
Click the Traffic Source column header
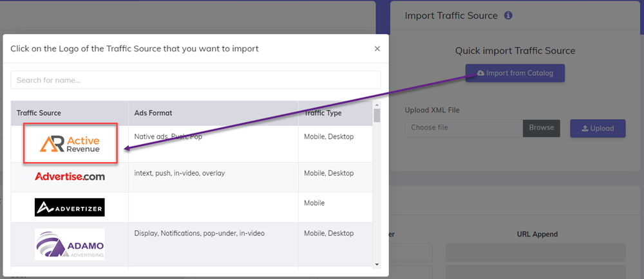39,113
